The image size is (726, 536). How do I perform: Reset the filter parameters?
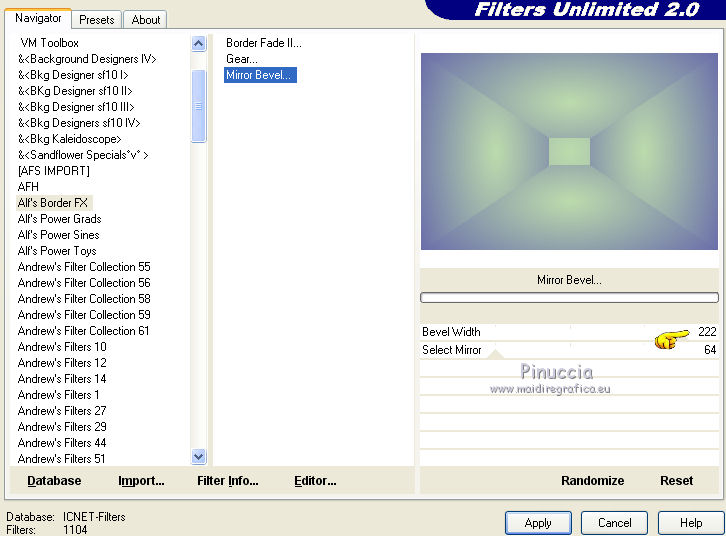coord(676,481)
